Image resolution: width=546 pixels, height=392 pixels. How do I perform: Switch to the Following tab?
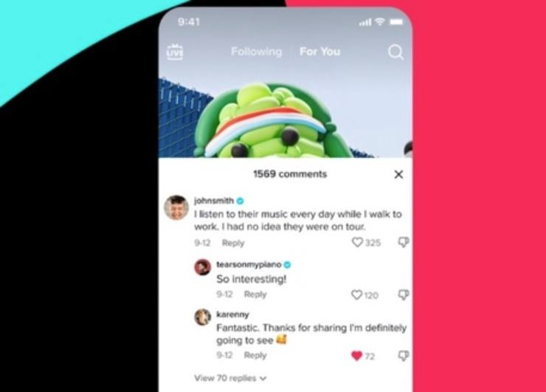click(257, 52)
